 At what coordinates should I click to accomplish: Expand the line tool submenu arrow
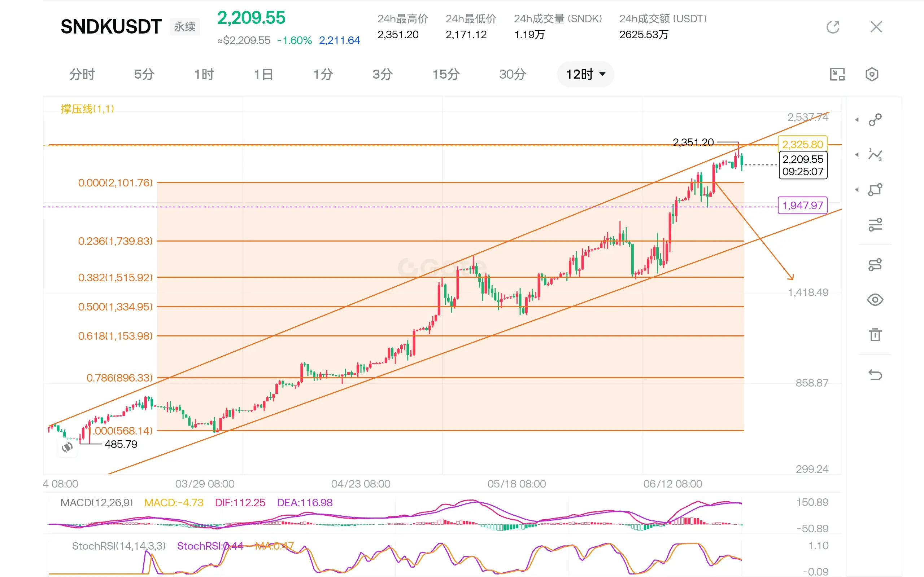(x=857, y=120)
